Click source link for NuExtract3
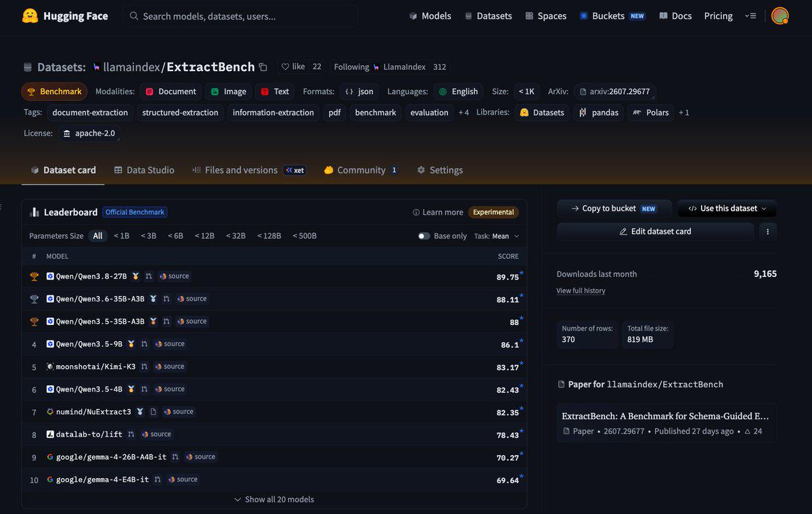The height and width of the screenshot is (514, 812). (x=178, y=412)
